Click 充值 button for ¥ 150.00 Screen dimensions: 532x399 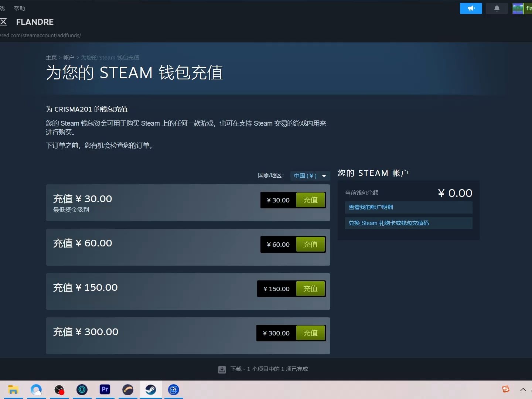[x=310, y=289]
